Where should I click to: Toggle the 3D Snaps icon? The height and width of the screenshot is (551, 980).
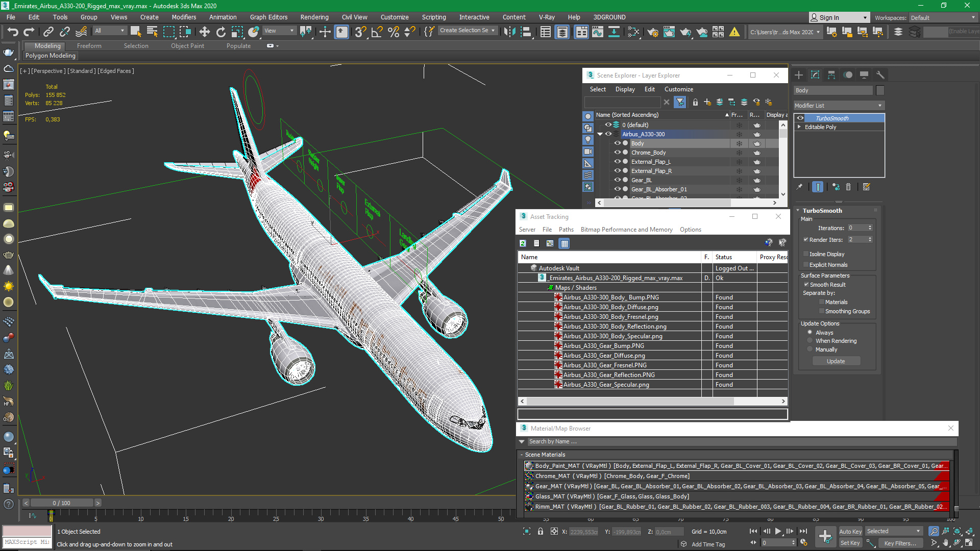coord(360,32)
